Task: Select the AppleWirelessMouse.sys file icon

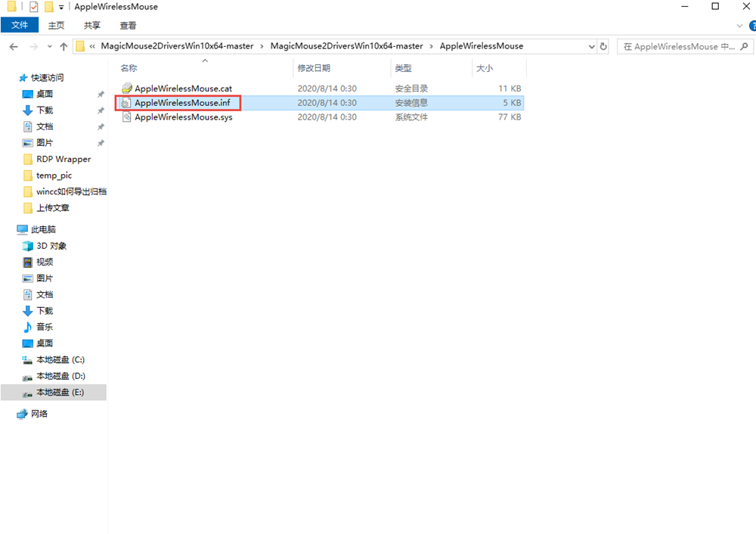Action: pyautogui.click(x=127, y=117)
